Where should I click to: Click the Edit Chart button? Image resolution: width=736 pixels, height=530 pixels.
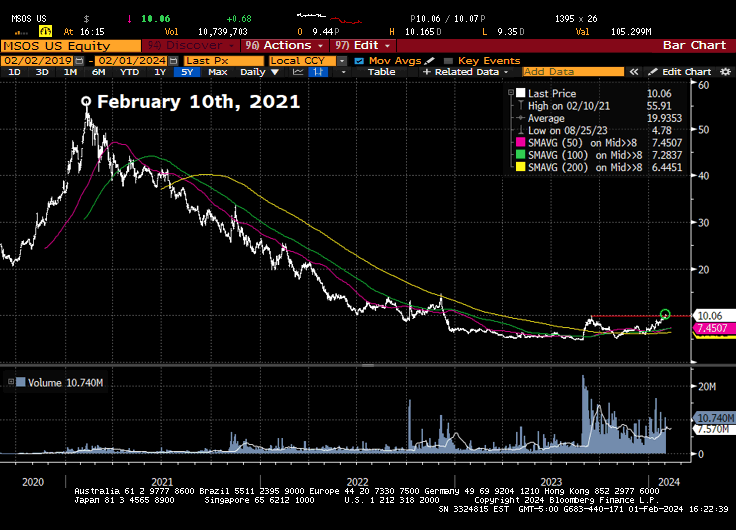(680, 72)
